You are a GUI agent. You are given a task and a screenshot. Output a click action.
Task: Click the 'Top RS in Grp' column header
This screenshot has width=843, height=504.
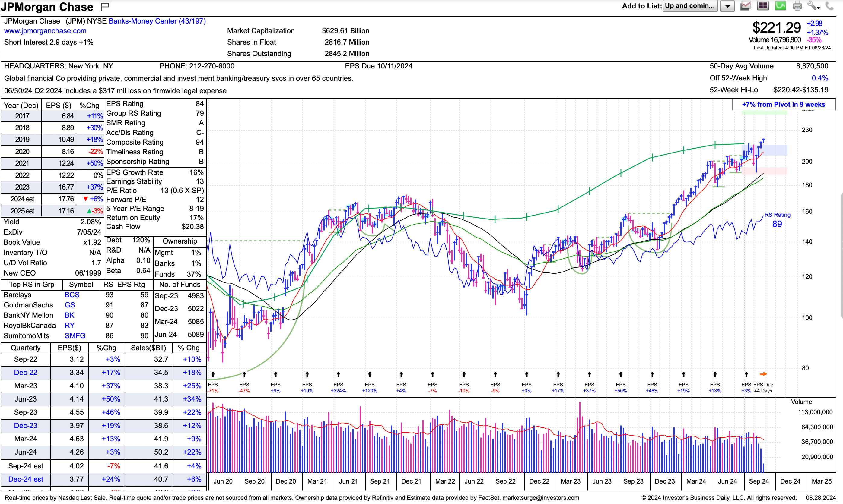pyautogui.click(x=32, y=285)
